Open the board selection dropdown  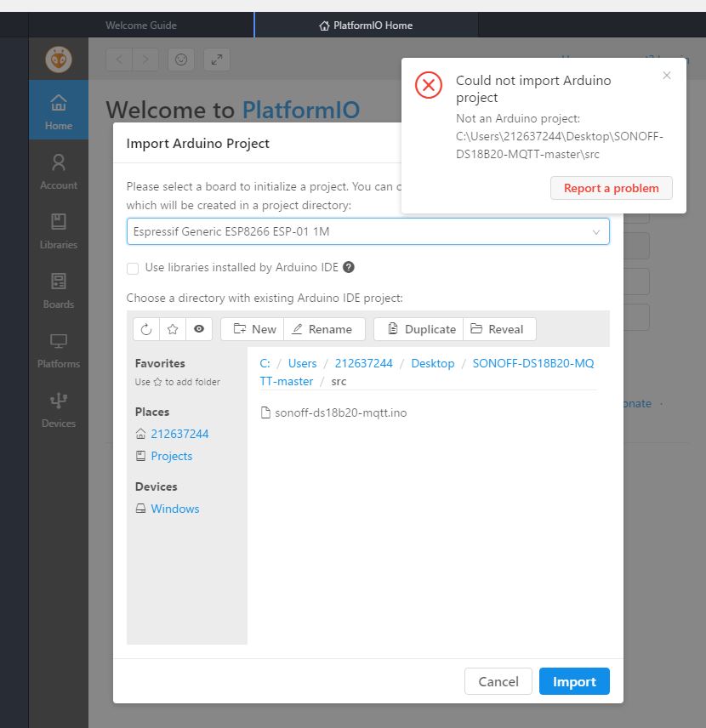tap(367, 231)
